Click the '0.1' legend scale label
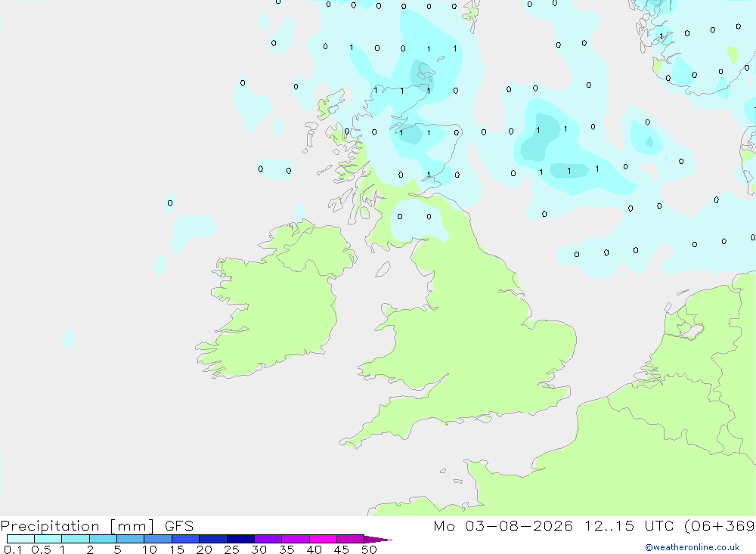This screenshot has width=756, height=554. [x=13, y=549]
